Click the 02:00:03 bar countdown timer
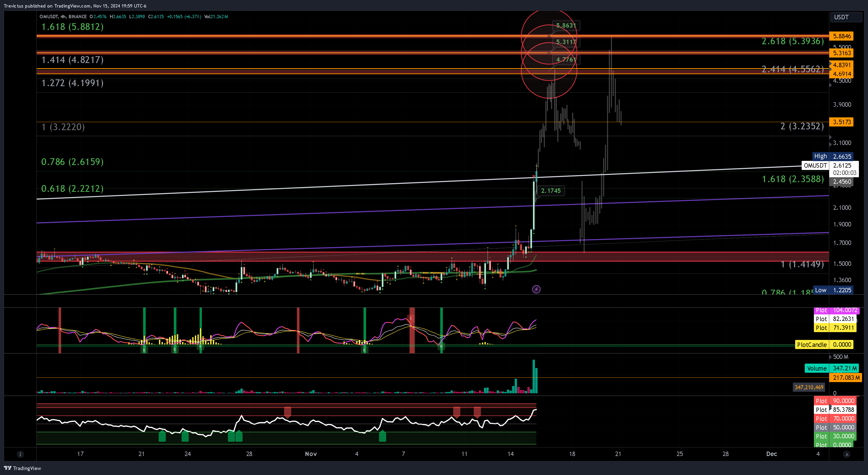Screen dimensions: 868x475 pos(844,173)
